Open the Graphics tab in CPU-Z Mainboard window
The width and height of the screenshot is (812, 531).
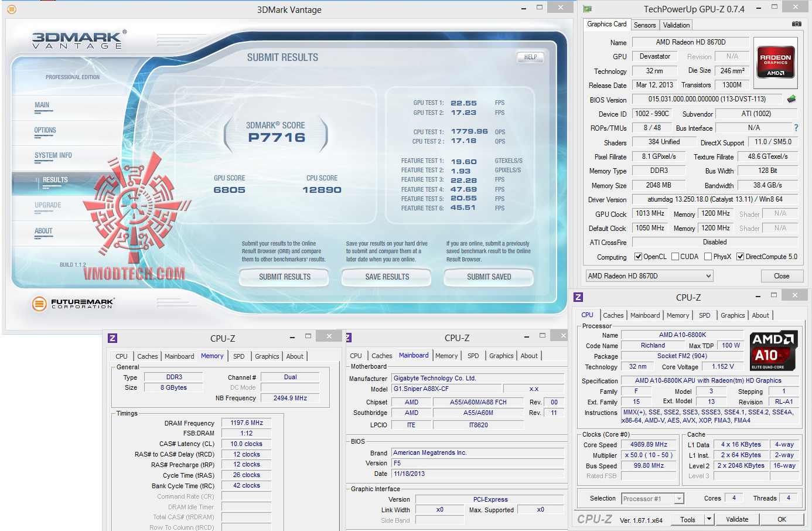click(x=501, y=356)
